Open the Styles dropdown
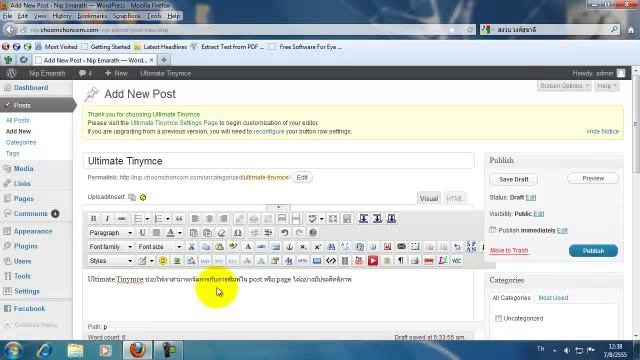The width and height of the screenshot is (640, 360). click(111, 260)
